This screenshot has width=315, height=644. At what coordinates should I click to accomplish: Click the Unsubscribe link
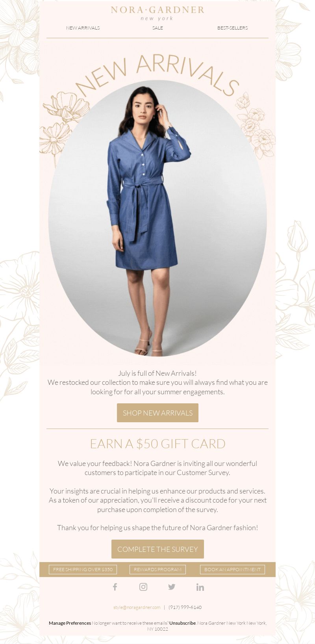[182, 623]
